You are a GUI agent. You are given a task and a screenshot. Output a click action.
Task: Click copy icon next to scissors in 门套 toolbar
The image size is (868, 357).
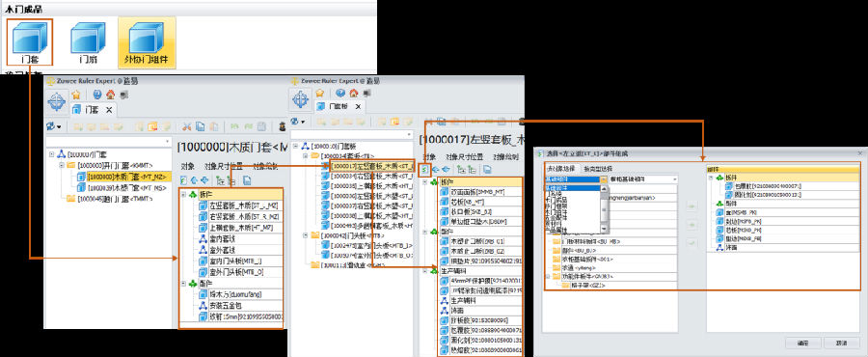[x=200, y=126]
